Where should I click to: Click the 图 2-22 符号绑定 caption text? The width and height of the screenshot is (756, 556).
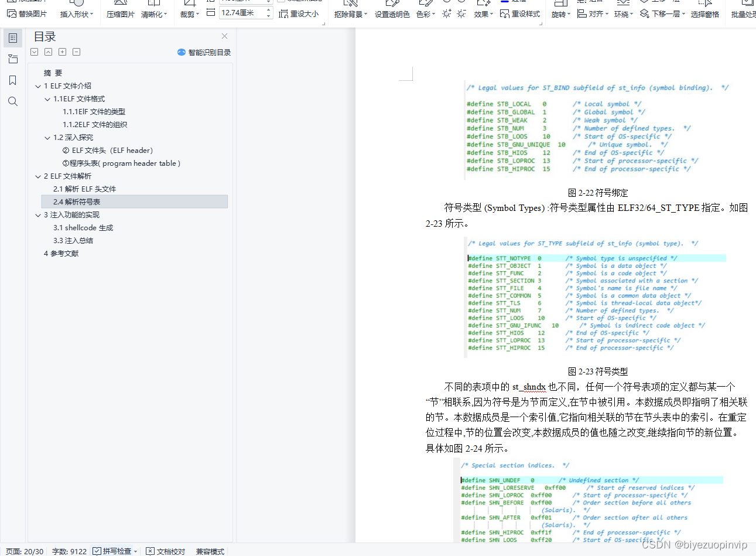pyautogui.click(x=598, y=193)
